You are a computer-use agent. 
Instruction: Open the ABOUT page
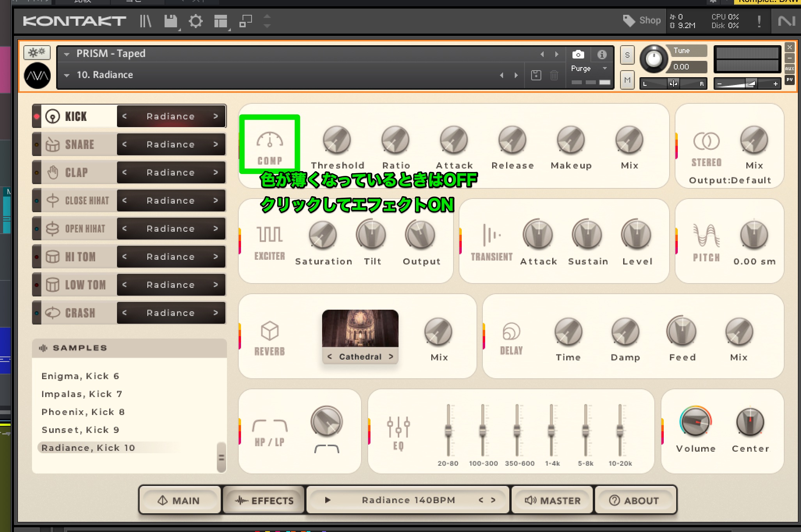coord(634,500)
